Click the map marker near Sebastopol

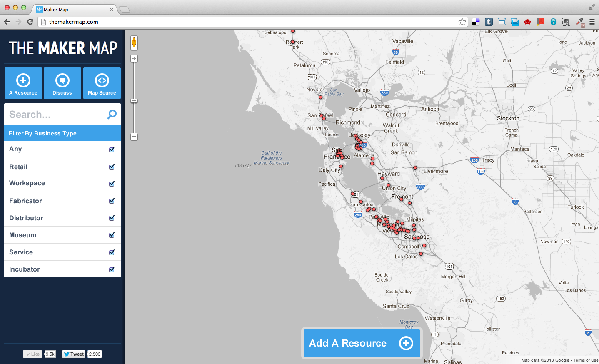292,31
